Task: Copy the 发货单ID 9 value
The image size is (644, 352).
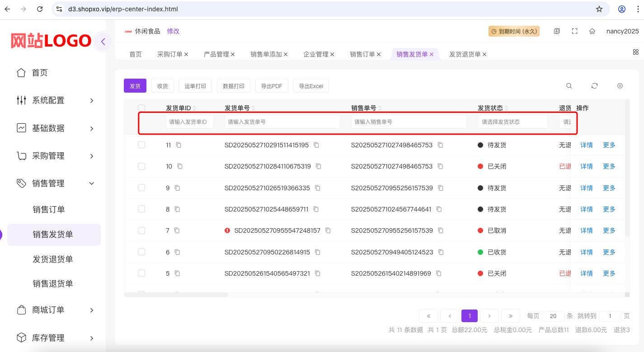Action: pos(177,188)
